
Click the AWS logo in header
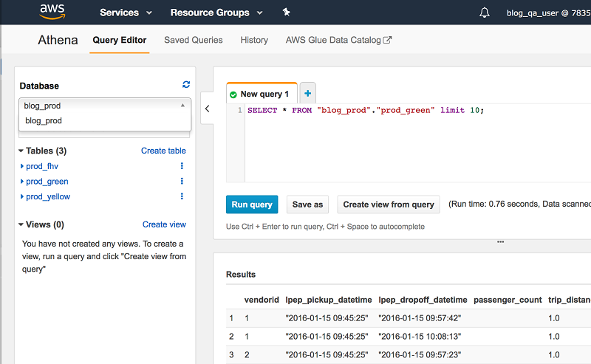pyautogui.click(x=54, y=13)
